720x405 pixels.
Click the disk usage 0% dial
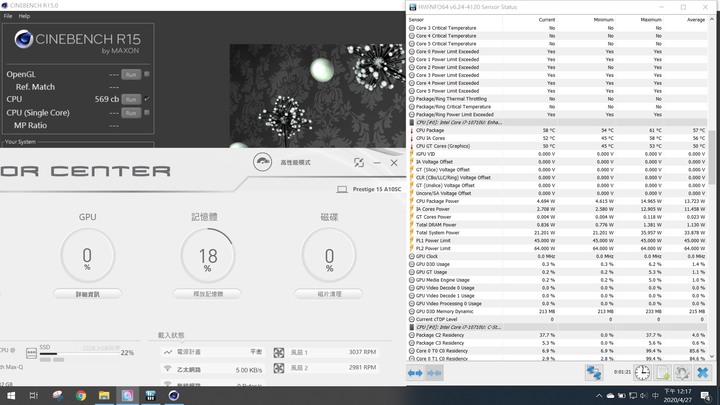(329, 256)
